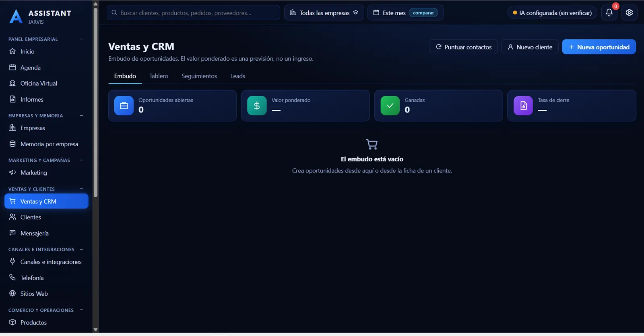This screenshot has height=336, width=644.
Task: Open settings gear icon
Action: 630,12
